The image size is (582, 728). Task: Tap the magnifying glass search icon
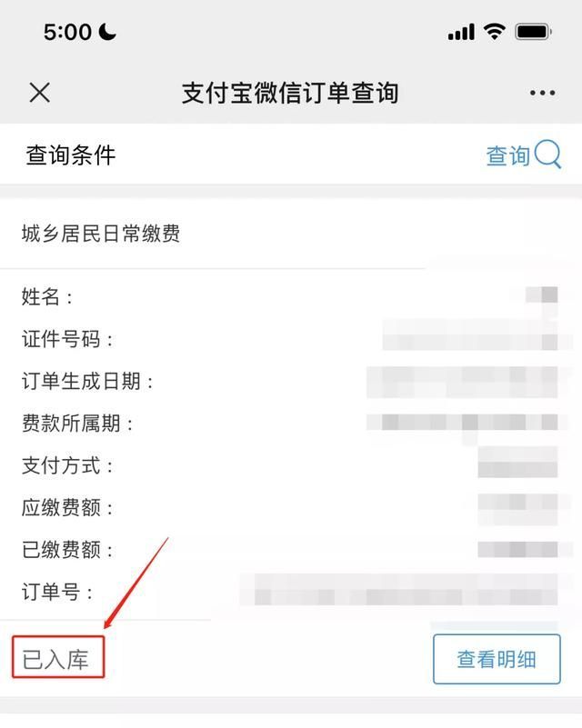[x=547, y=155]
